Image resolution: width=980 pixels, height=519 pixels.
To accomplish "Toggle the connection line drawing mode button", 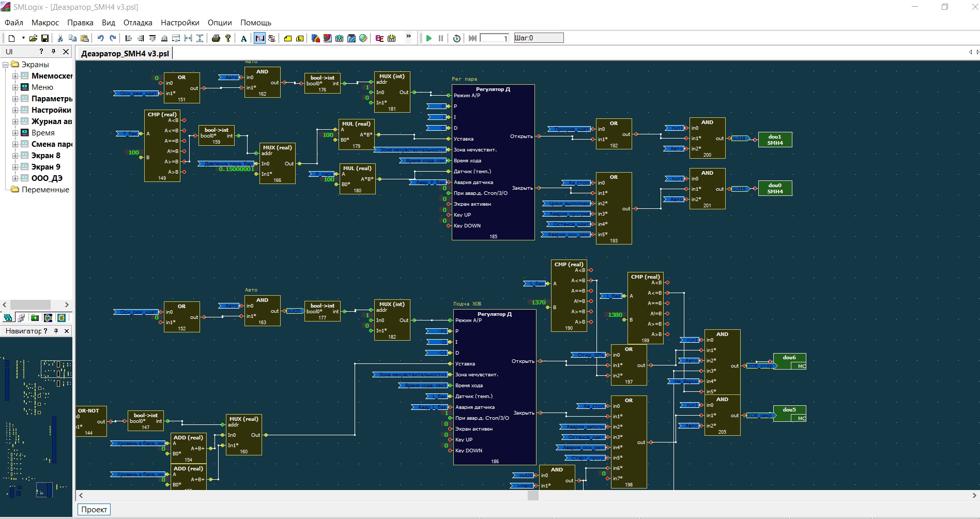I will (259, 38).
